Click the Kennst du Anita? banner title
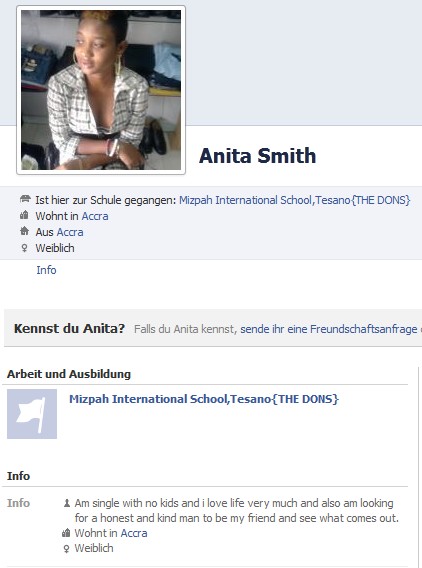 click(69, 328)
